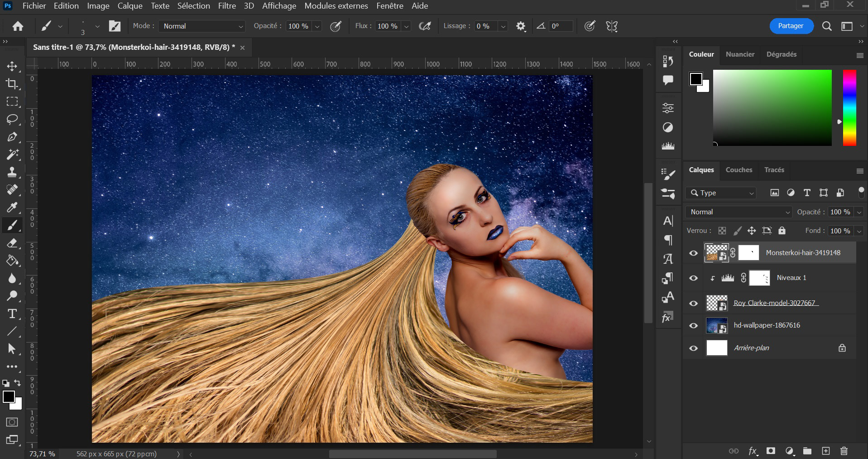This screenshot has height=459, width=868.
Task: Enable airbrush style build-up
Action: [x=425, y=26]
